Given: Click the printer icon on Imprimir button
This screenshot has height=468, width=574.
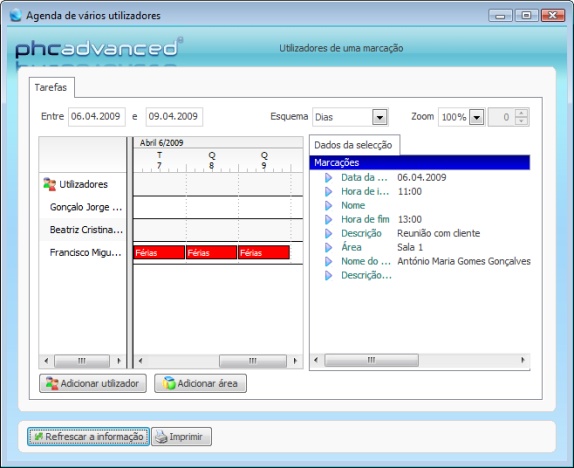Looking at the screenshot, I should pos(161,437).
